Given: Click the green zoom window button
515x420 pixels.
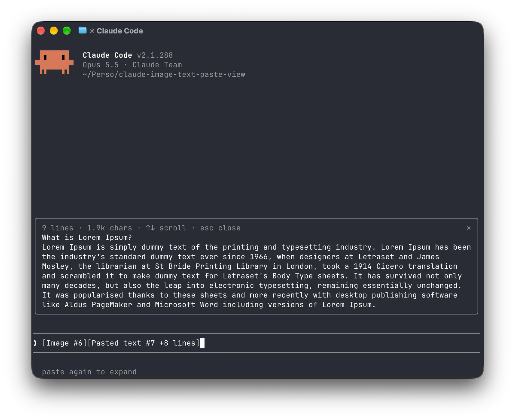Looking at the screenshot, I should 67,31.
